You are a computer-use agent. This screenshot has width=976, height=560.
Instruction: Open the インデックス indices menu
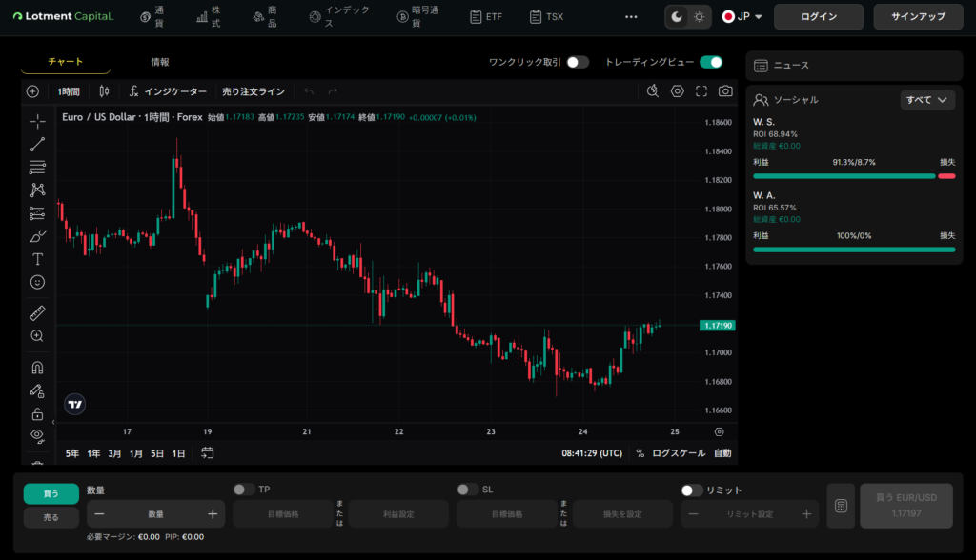pyautogui.click(x=339, y=17)
